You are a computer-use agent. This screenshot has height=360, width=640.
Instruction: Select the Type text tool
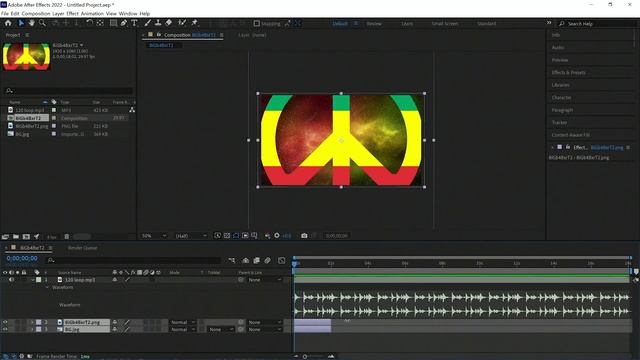point(134,23)
